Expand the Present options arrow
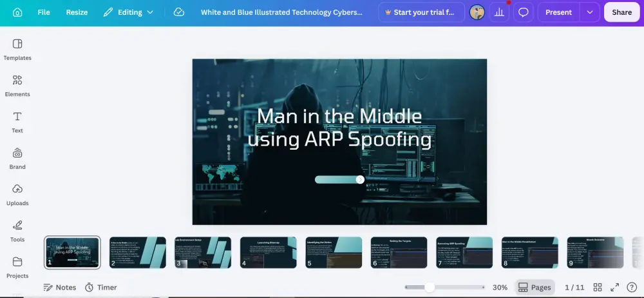The width and height of the screenshot is (644, 298). pyautogui.click(x=590, y=12)
